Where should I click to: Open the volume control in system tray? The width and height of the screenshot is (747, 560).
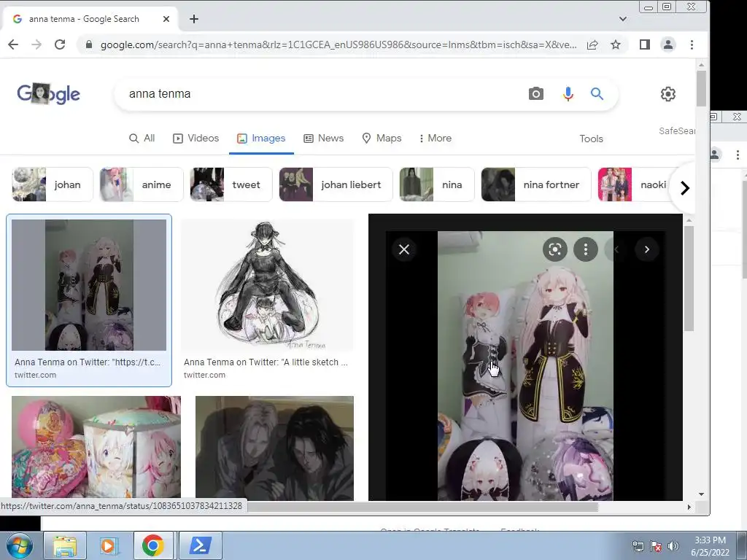tap(673, 546)
